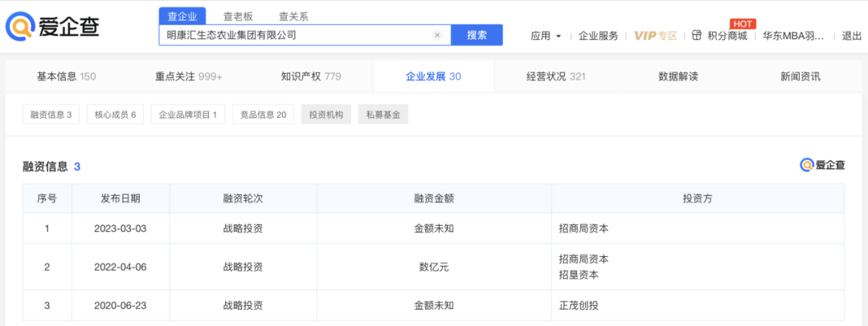
Task: Clear the search box with the X icon
Action: click(x=437, y=35)
